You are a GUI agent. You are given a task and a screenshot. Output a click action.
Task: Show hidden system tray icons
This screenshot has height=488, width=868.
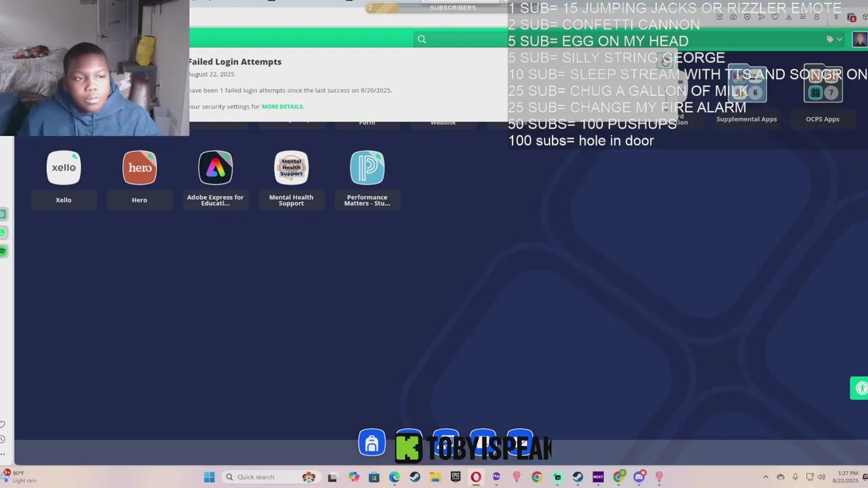[x=766, y=477]
